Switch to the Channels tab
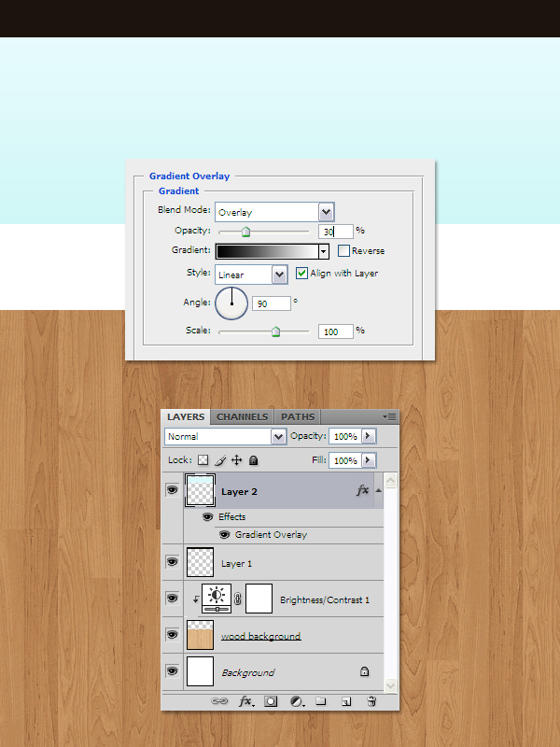 click(x=243, y=416)
